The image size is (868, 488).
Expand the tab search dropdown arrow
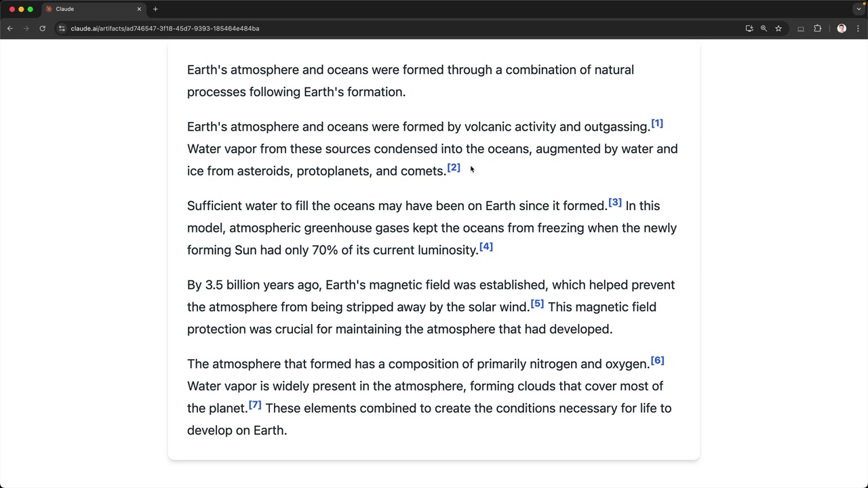[859, 9]
